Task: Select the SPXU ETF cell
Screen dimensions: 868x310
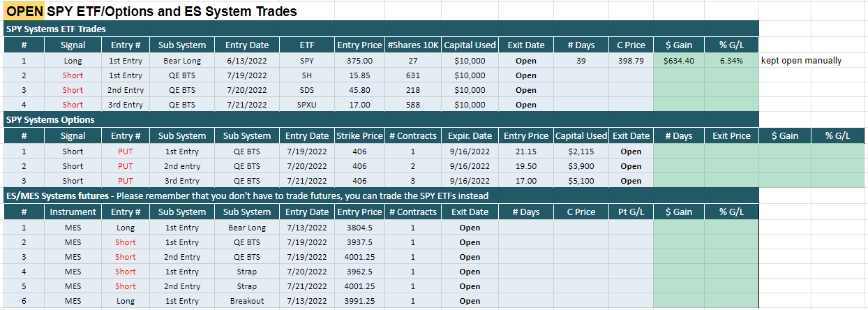Action: [x=307, y=105]
